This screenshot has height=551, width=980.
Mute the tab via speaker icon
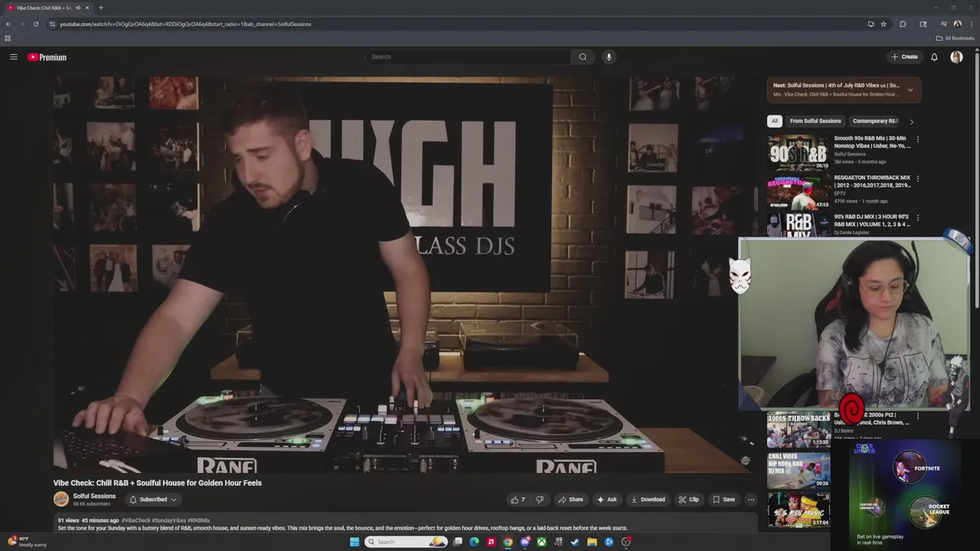point(77,8)
